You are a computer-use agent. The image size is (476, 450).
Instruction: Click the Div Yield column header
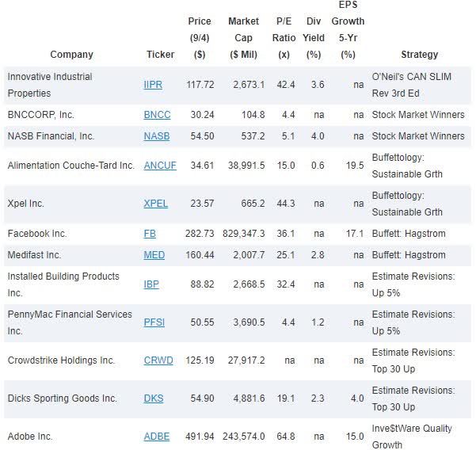(314, 38)
